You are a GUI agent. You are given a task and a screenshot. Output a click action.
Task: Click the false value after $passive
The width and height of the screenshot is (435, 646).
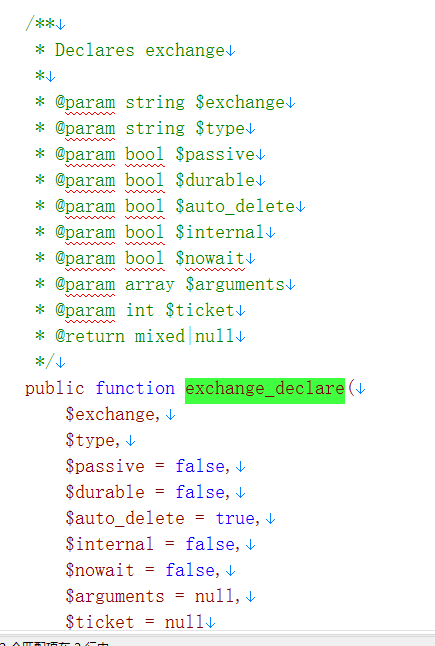[200, 466]
